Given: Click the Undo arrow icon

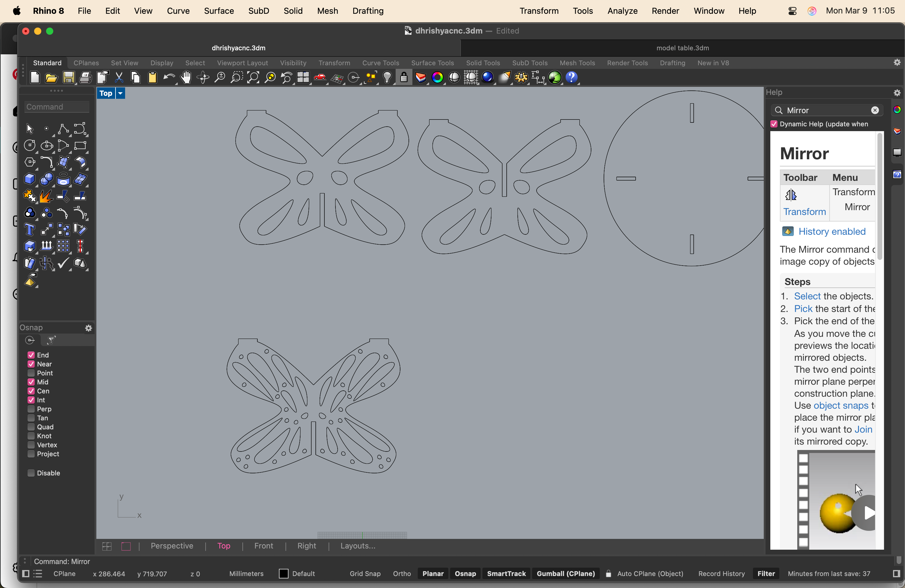Looking at the screenshot, I should (169, 78).
